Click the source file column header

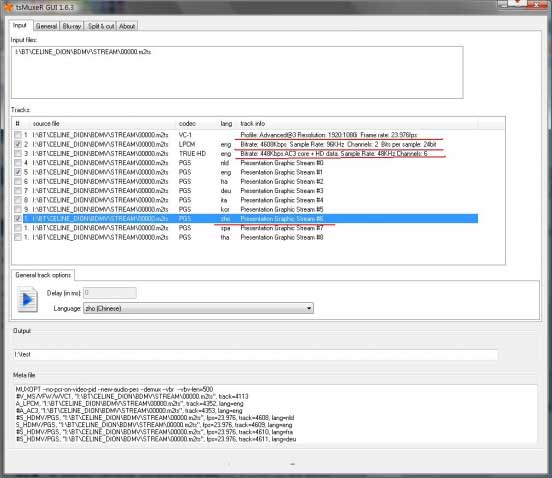[46, 124]
